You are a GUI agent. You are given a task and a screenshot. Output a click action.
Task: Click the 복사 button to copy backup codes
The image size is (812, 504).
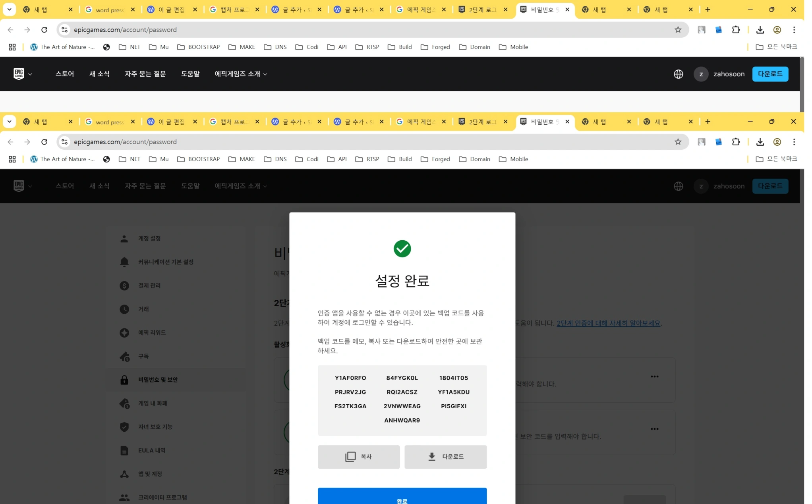coord(358,457)
